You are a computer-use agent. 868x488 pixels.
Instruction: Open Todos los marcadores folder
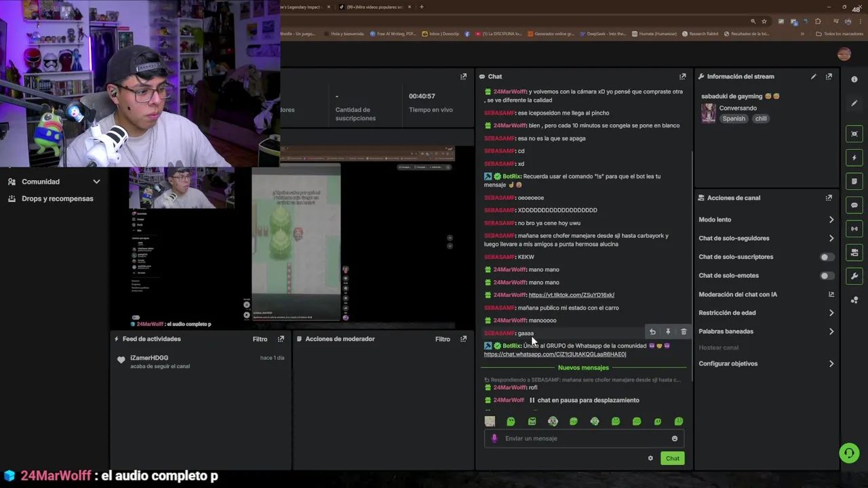point(840,34)
